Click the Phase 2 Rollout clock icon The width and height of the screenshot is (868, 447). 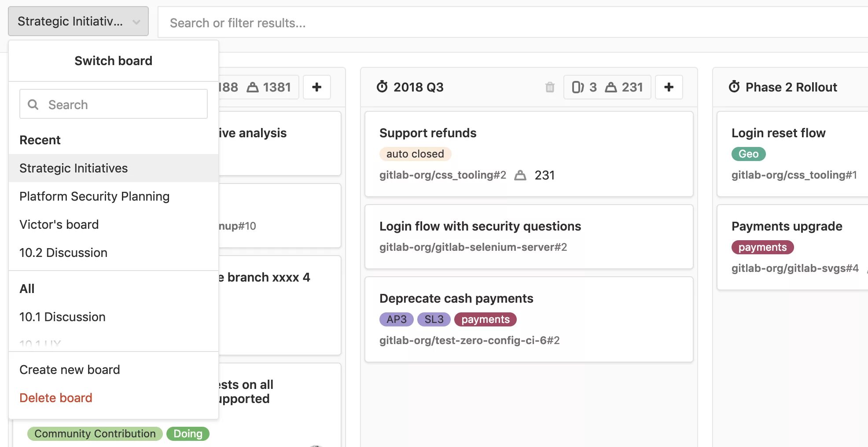tap(734, 87)
